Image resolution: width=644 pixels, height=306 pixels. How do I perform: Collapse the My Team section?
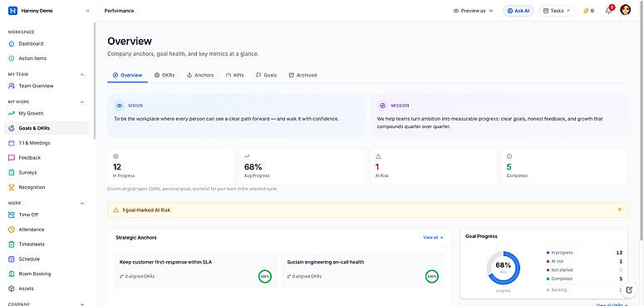[82, 74]
